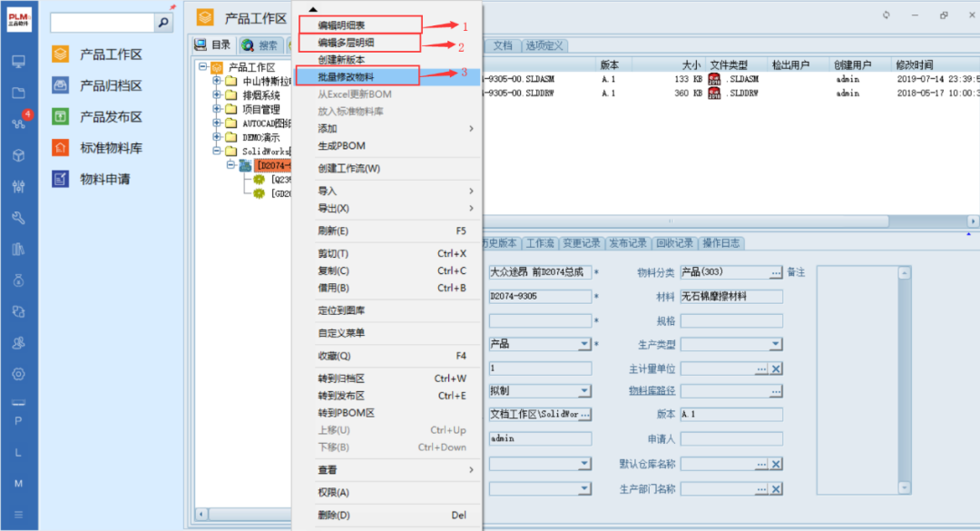Open 产品工作区 in left navigation
Image resolution: width=980 pixels, height=531 pixels.
click(111, 54)
